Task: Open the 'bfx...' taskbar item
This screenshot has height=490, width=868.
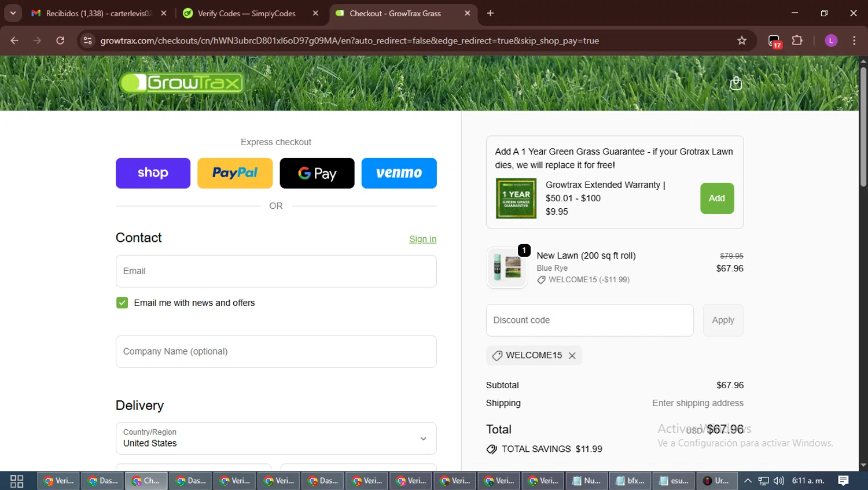Action: [x=631, y=481]
